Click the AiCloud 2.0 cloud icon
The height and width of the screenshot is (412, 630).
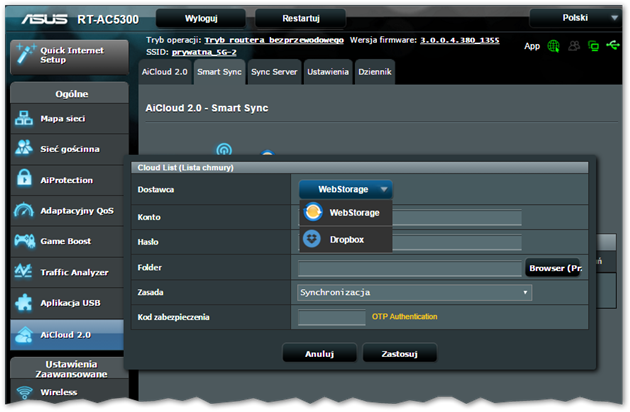24,334
